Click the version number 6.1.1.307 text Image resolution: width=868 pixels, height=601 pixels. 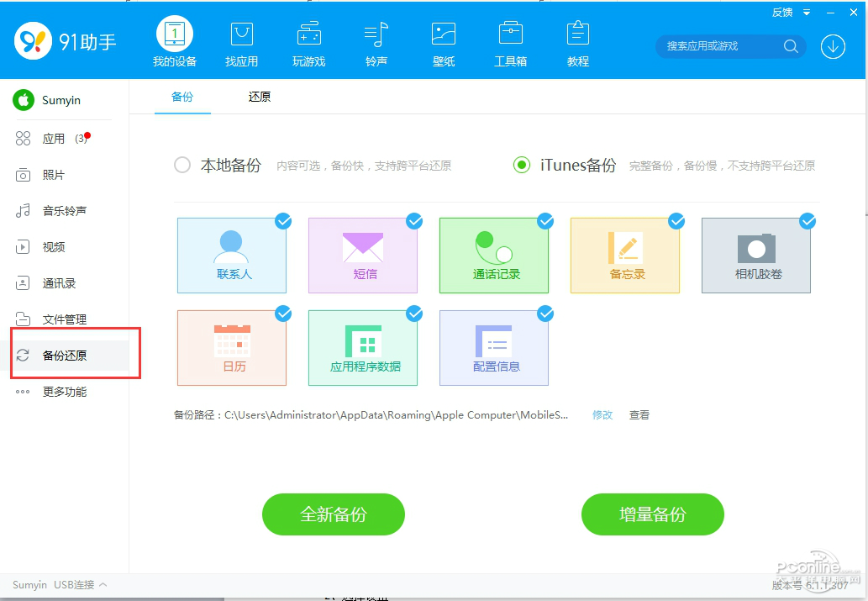pos(827,586)
